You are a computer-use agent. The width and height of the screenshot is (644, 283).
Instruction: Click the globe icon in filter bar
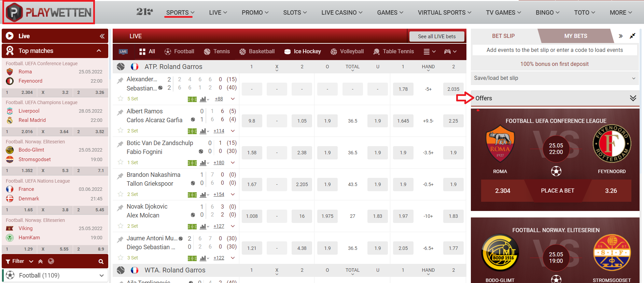coord(51,261)
